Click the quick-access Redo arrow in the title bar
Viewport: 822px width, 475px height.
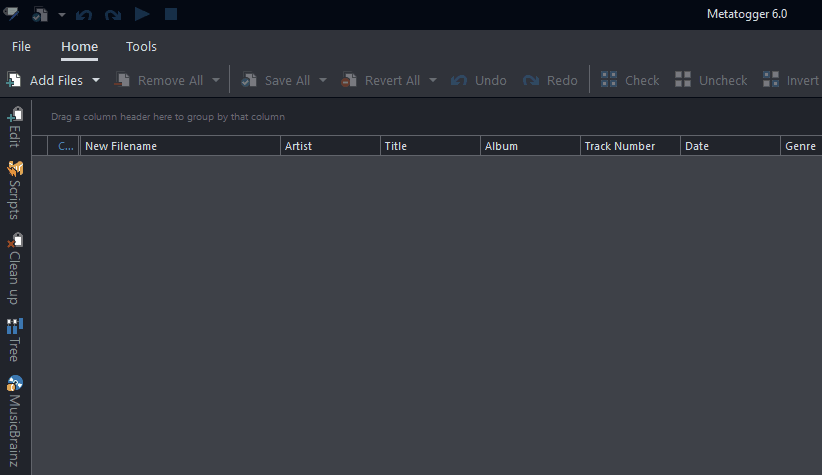pyautogui.click(x=113, y=15)
